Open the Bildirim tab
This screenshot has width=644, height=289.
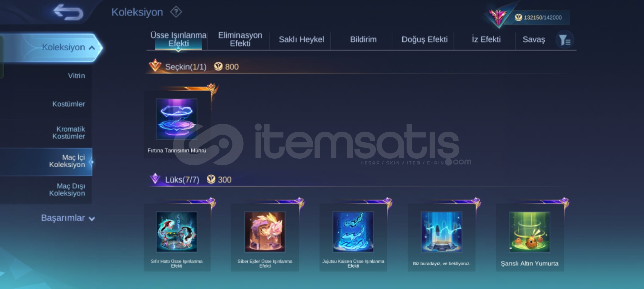(x=363, y=39)
